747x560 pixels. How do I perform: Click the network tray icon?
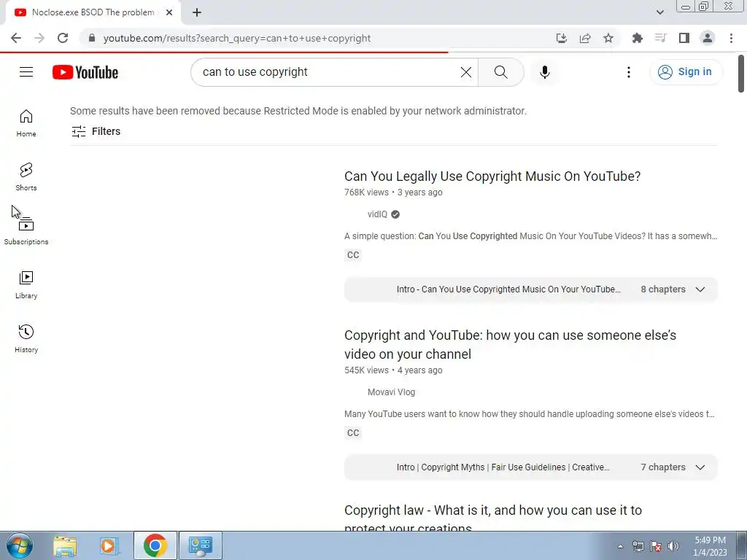click(638, 546)
